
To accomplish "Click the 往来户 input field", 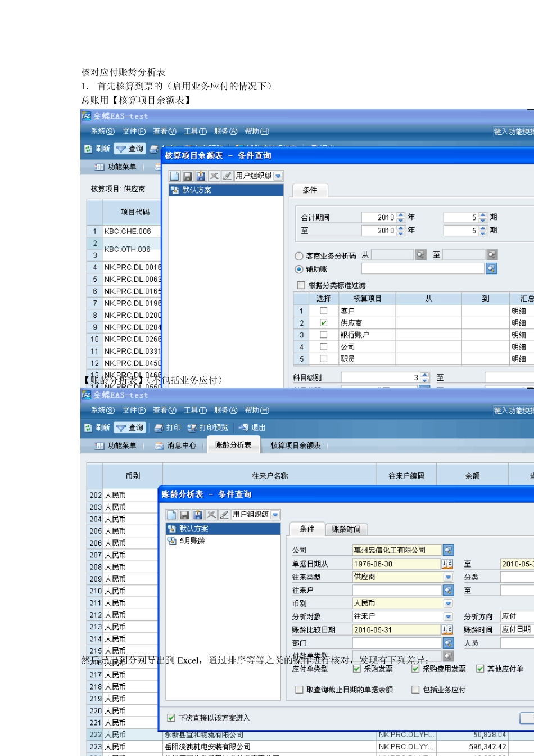I will coord(396,591).
